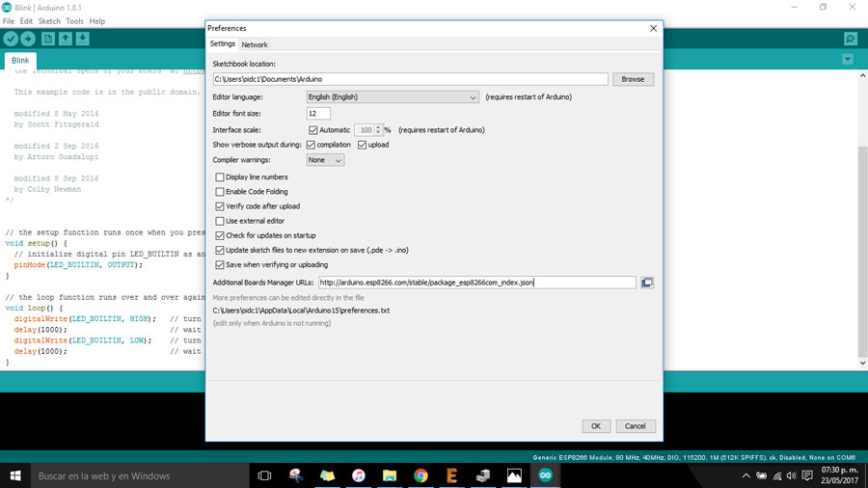Enable Use external editor
Screen dimensions: 868x488
[220, 221]
